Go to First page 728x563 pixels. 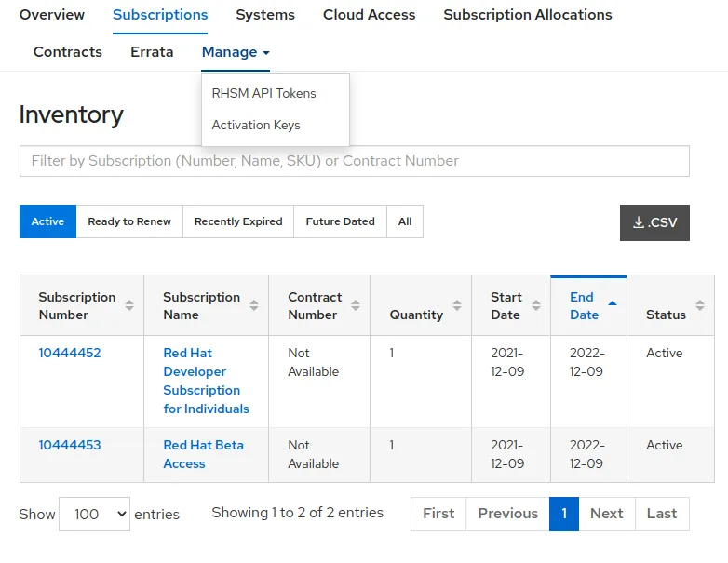pyautogui.click(x=438, y=514)
